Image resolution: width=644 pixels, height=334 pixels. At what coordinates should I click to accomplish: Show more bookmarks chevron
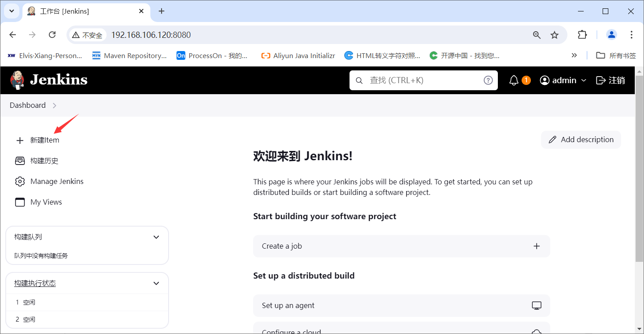[574, 55]
